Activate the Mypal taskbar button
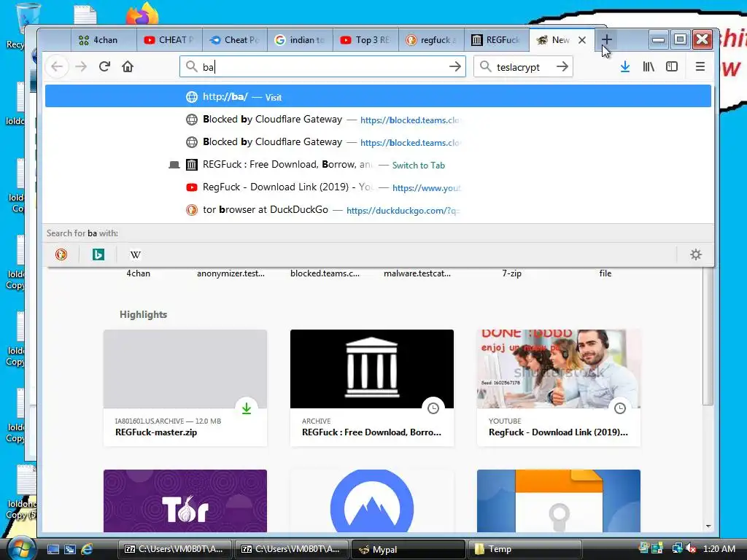The image size is (747, 560). (x=409, y=549)
